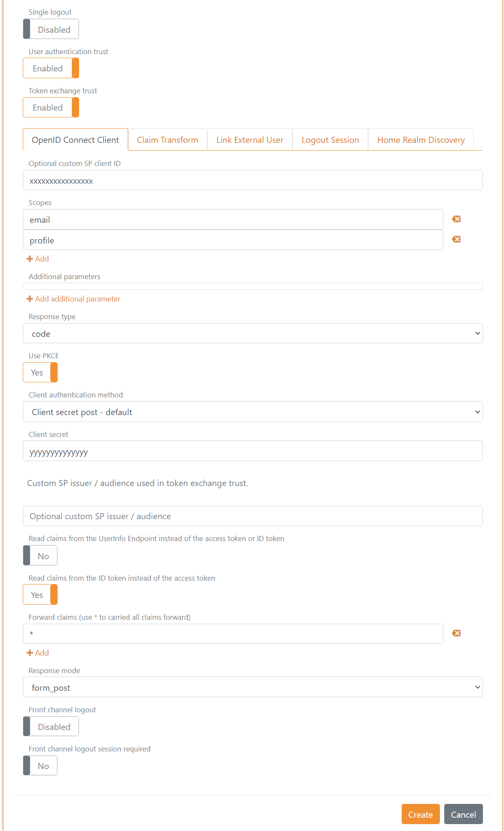This screenshot has height=831, width=504.
Task: Remove the asterisk forward claim
Action: [x=456, y=633]
